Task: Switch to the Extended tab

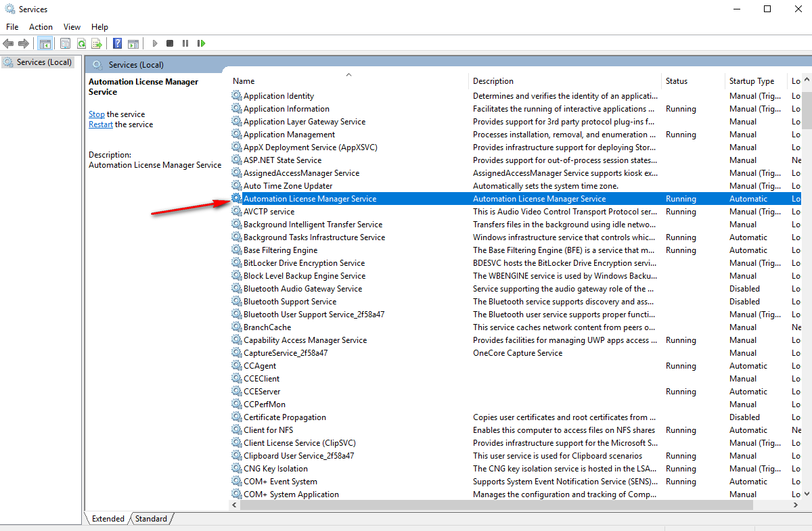Action: 108,519
